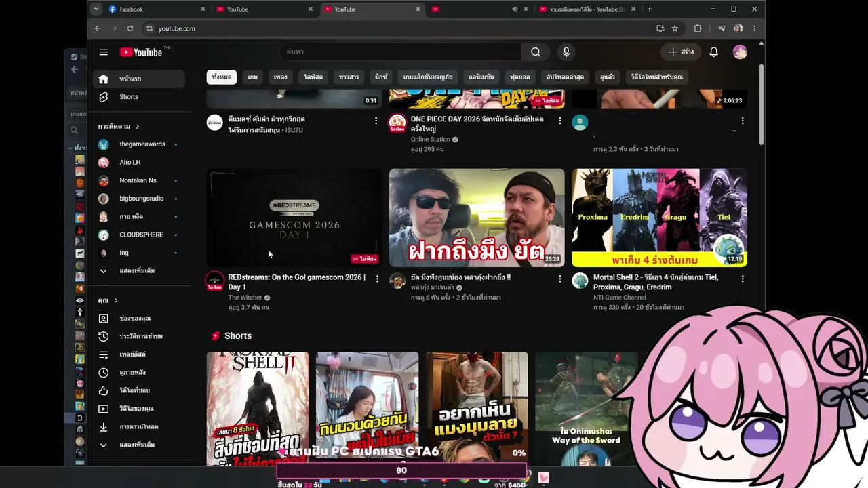Screen dimensions: 868x488
Task: Go to หน้าแรก in the sidebar
Action: [138, 79]
